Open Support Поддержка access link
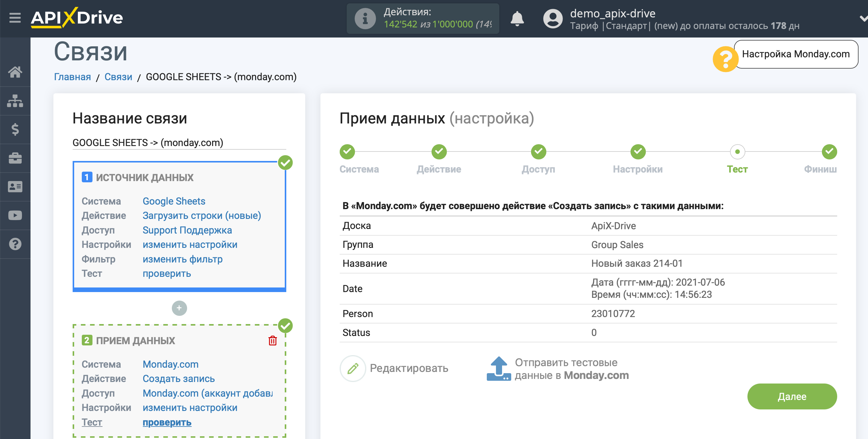The width and height of the screenshot is (868, 439). tap(187, 230)
